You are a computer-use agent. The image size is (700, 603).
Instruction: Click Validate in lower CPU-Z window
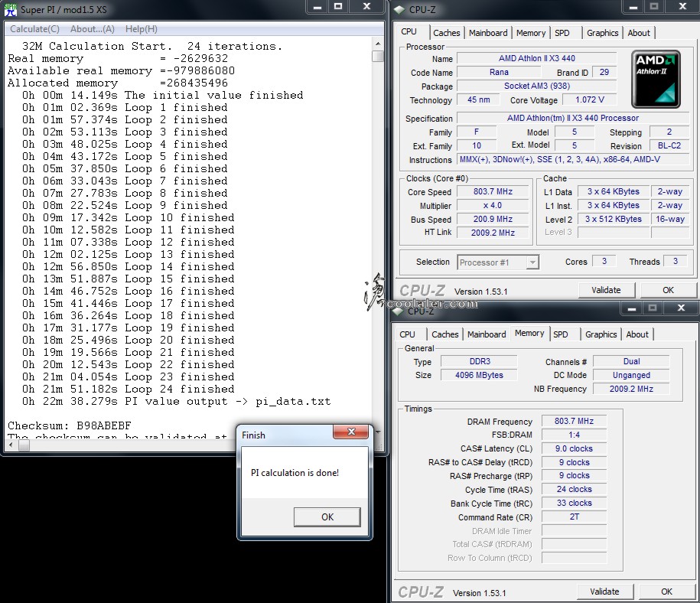(604, 592)
